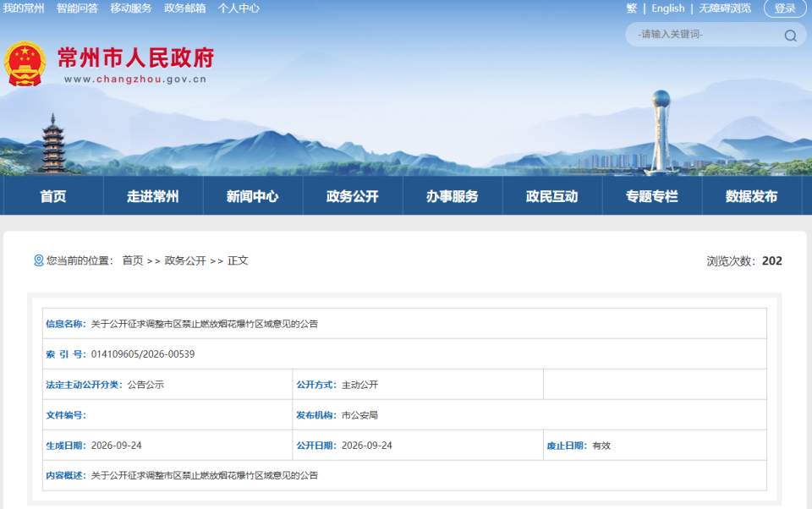Click the 登录 login button
812x509 pixels.
785,8
